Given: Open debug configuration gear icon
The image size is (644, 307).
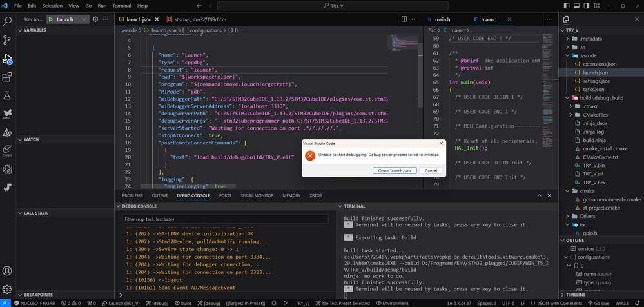Looking at the screenshot, I should click(95, 19).
